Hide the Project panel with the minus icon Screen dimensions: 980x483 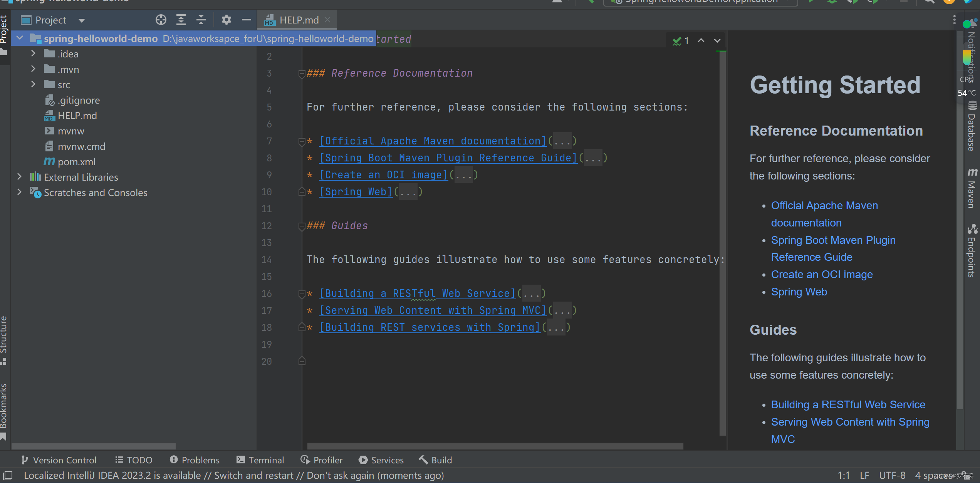coord(247,20)
